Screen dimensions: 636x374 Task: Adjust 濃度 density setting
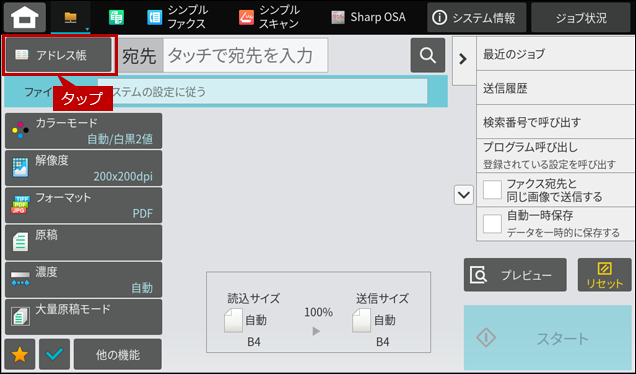coord(84,280)
